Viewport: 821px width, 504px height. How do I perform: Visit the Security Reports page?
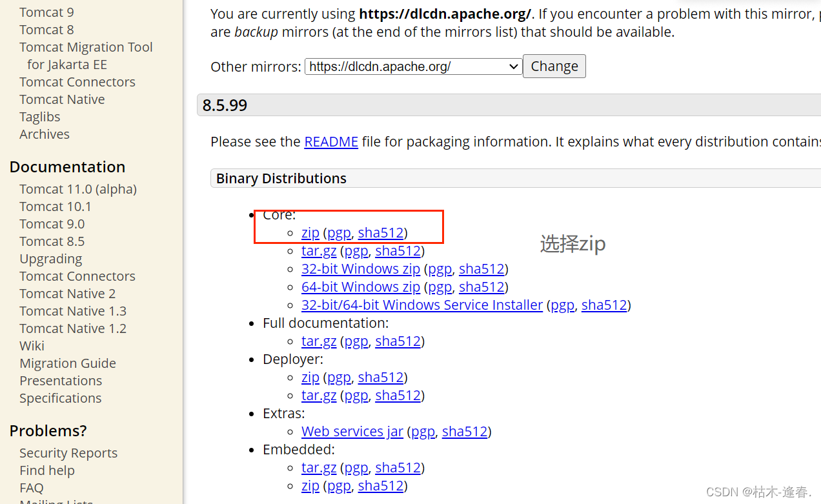(x=68, y=452)
